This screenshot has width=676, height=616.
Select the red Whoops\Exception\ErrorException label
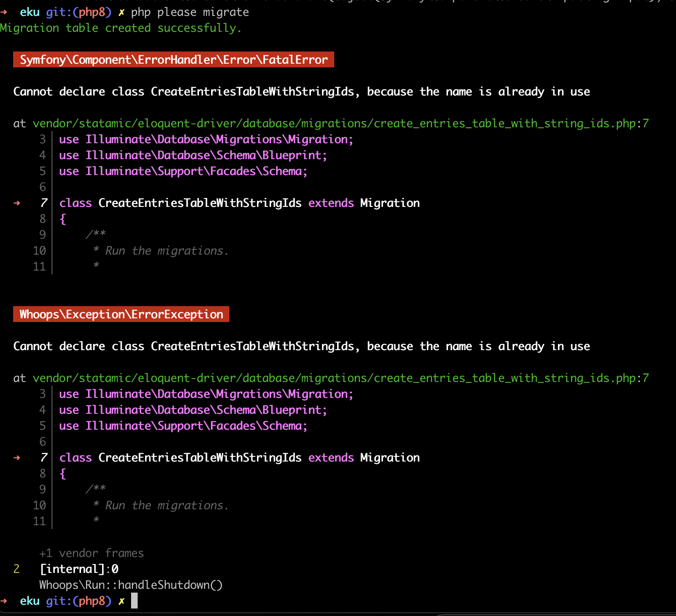[x=121, y=315]
